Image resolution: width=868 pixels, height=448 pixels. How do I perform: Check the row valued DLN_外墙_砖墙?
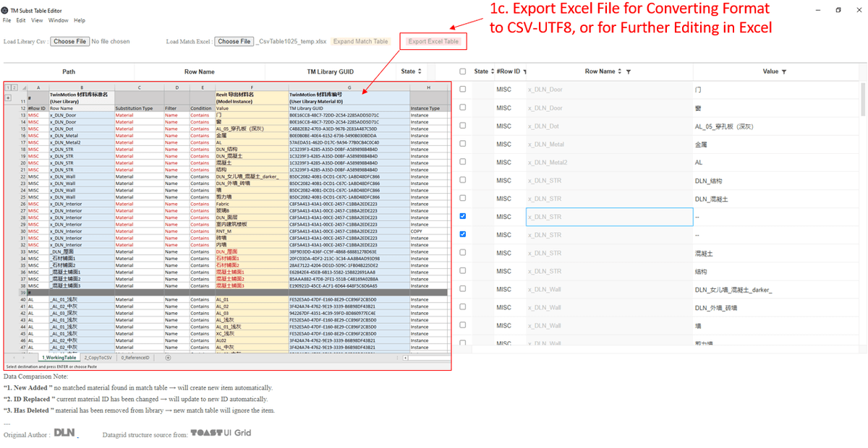tap(463, 306)
